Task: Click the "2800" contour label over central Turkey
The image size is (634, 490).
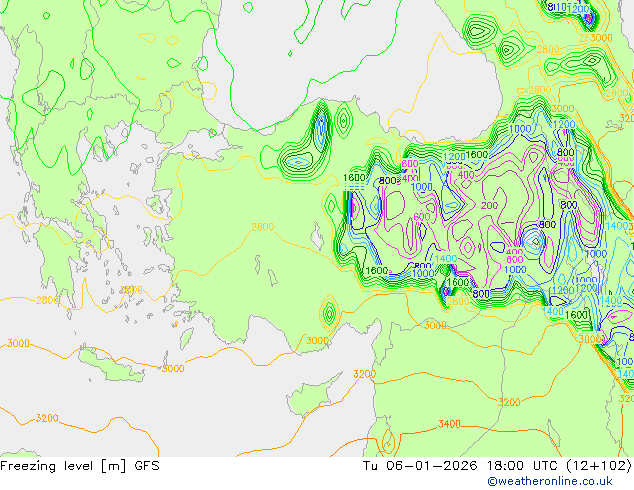Action: (262, 227)
